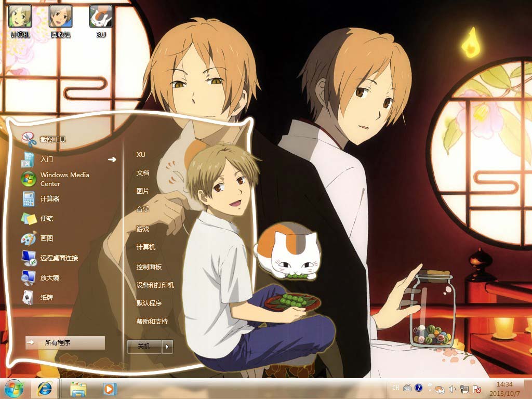Screen dimensions: 532x399
Task: Open the volume speaker tray icon
Action: click(x=452, y=389)
